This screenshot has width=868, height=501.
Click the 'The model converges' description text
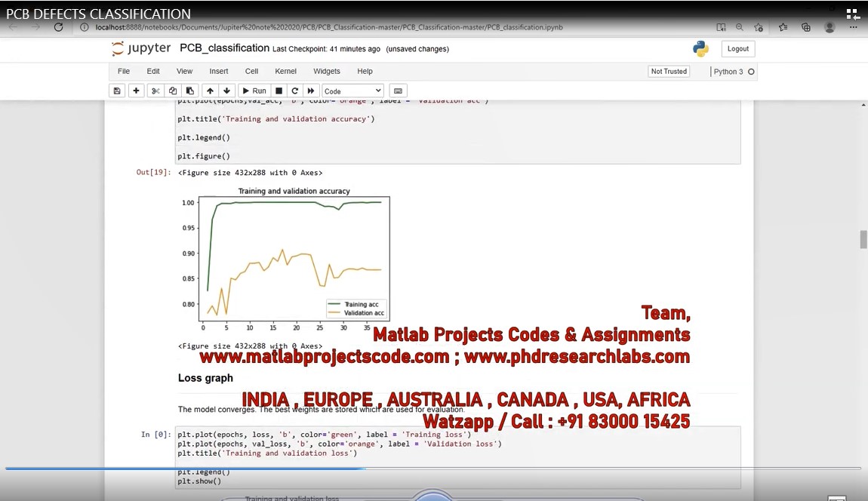[321, 410]
